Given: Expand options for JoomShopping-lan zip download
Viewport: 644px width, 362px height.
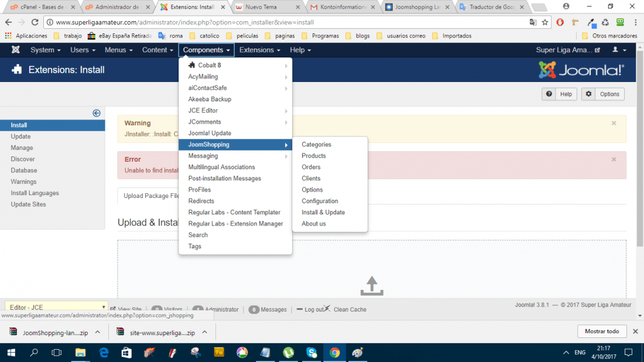Looking at the screenshot, I should [x=97, y=332].
